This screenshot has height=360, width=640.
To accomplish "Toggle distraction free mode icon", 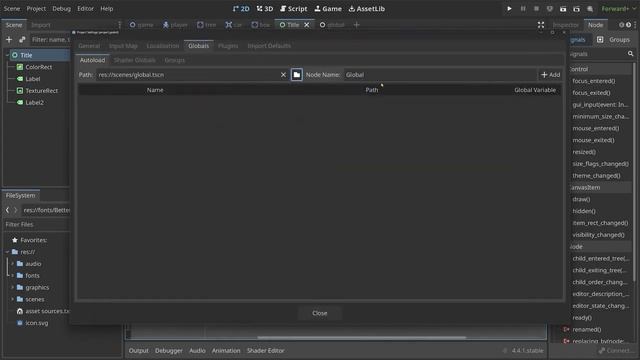I will pos(541,25).
